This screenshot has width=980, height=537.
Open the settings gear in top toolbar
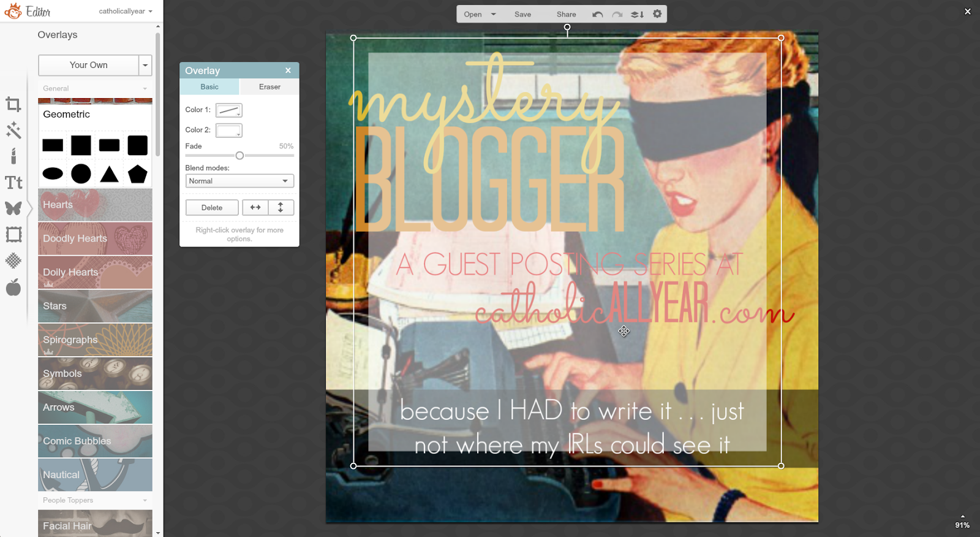pos(657,13)
